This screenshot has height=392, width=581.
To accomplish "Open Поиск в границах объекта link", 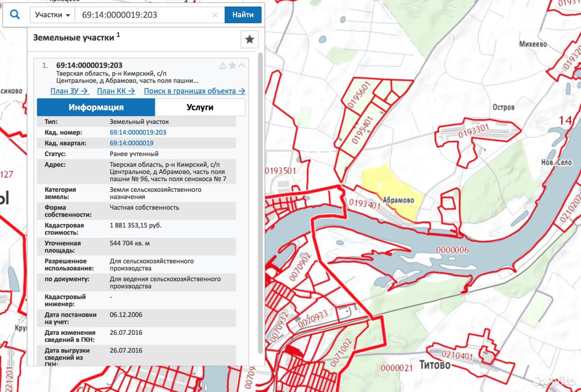I will 195,91.
